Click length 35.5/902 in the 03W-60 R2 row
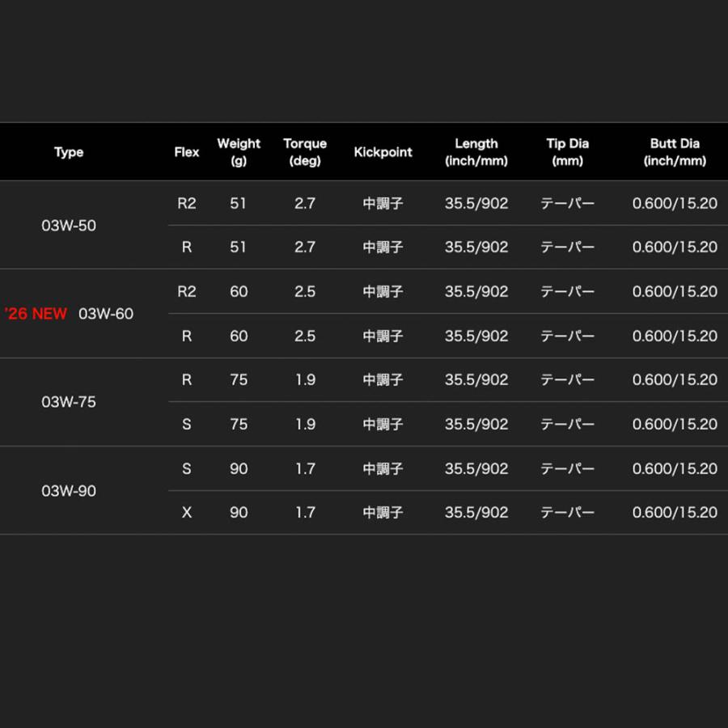This screenshot has height=728, width=728. coord(476,291)
